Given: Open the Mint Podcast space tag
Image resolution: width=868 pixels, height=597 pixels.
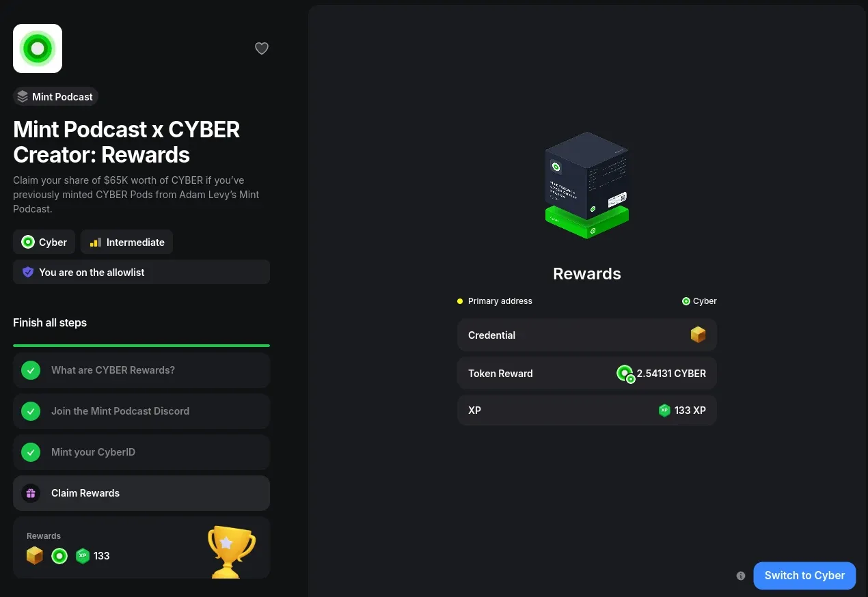Looking at the screenshot, I should click(55, 97).
